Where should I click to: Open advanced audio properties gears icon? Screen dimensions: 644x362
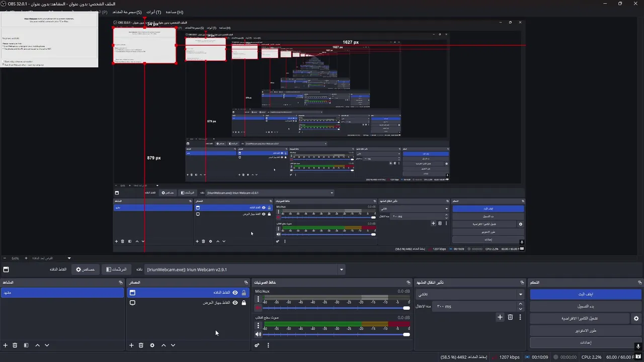click(x=257, y=345)
